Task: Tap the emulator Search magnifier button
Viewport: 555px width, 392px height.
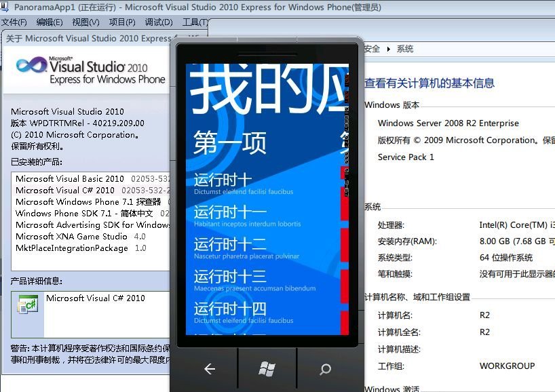Action: coord(325,370)
